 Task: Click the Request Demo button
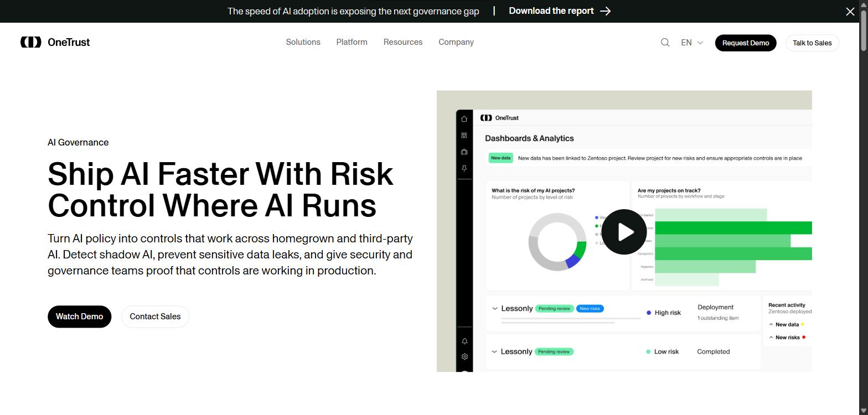click(x=746, y=43)
